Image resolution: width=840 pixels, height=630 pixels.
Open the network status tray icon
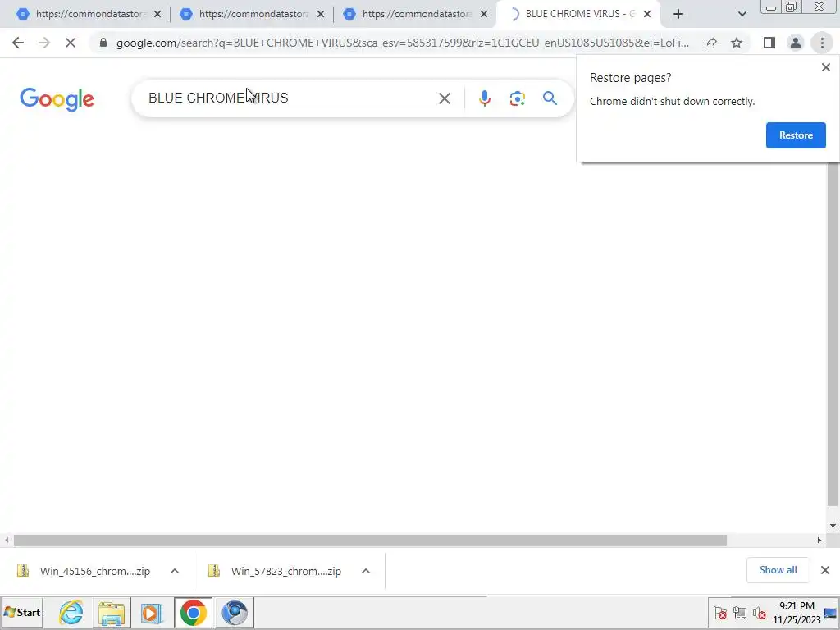(x=740, y=612)
